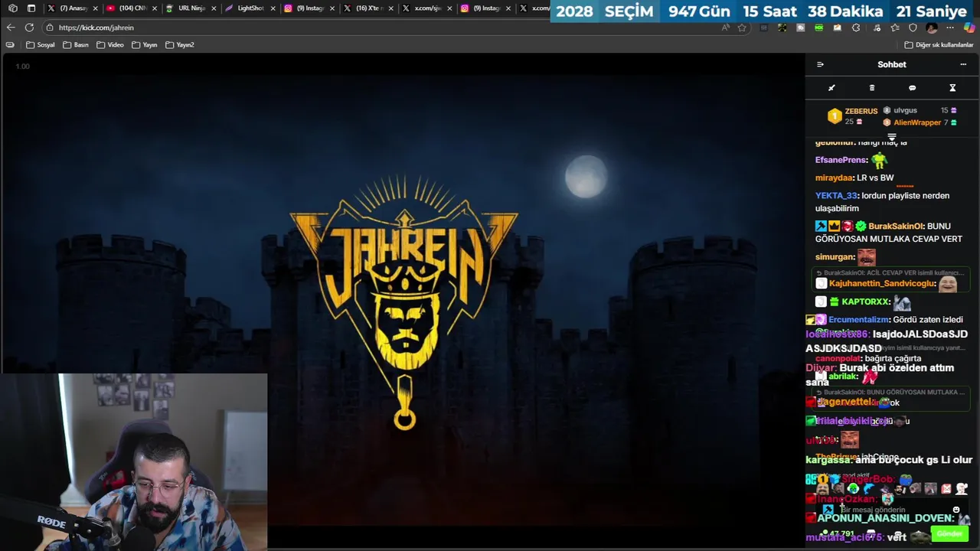Go back with the browser back arrow
The width and height of the screenshot is (980, 551).
(11, 28)
